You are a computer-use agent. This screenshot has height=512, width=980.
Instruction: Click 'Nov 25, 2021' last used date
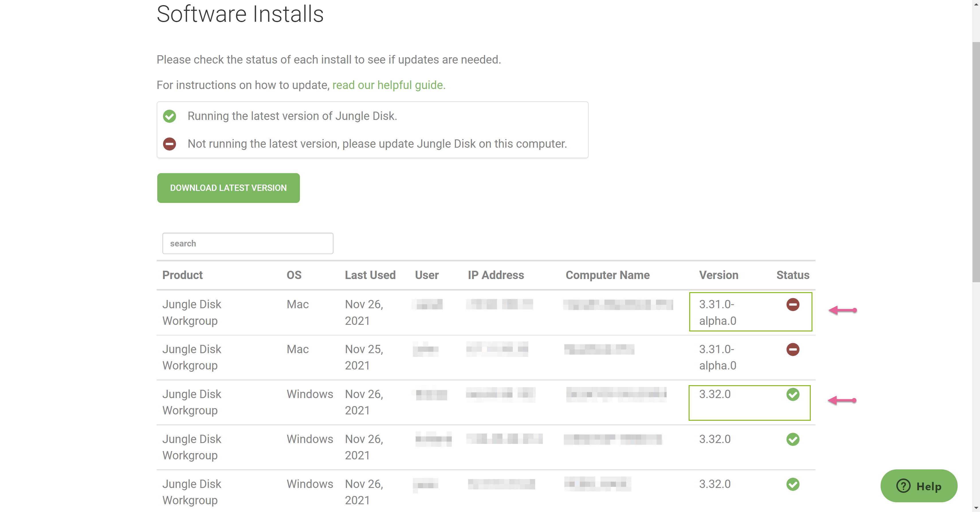pos(364,357)
